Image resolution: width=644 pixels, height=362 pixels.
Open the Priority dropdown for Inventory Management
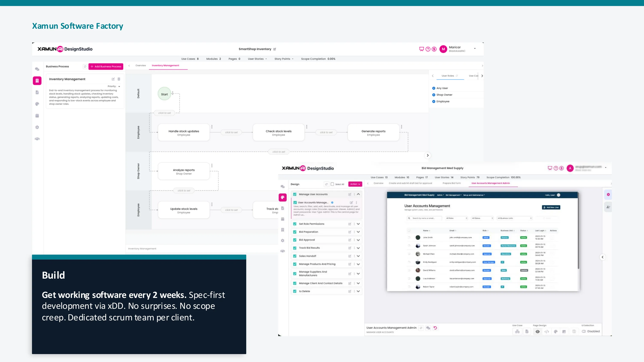pyautogui.click(x=119, y=86)
